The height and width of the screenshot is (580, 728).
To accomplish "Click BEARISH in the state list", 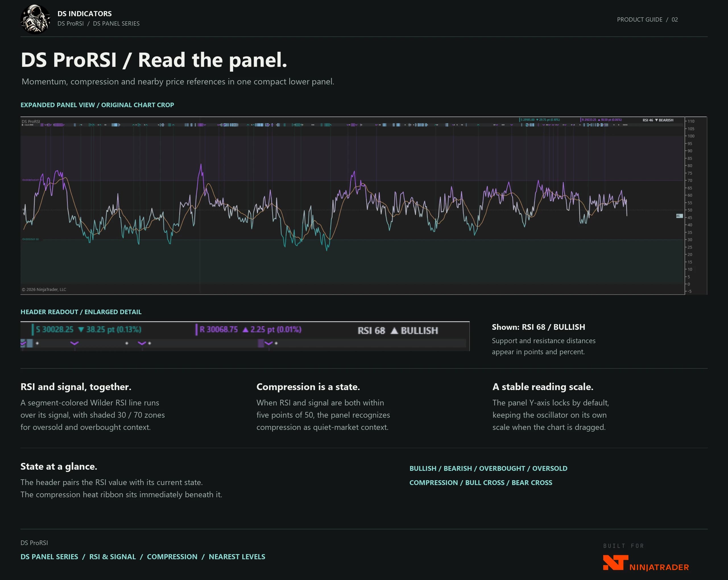I will [458, 469].
